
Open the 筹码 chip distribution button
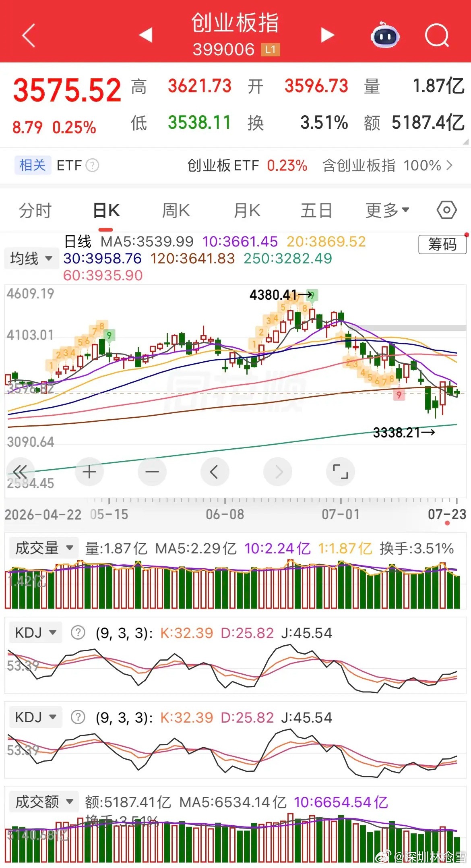click(x=442, y=244)
